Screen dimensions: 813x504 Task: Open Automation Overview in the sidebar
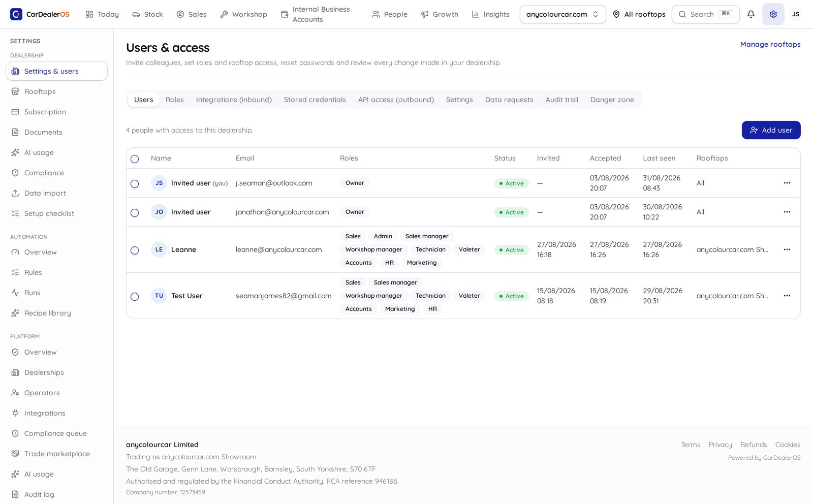(56, 252)
